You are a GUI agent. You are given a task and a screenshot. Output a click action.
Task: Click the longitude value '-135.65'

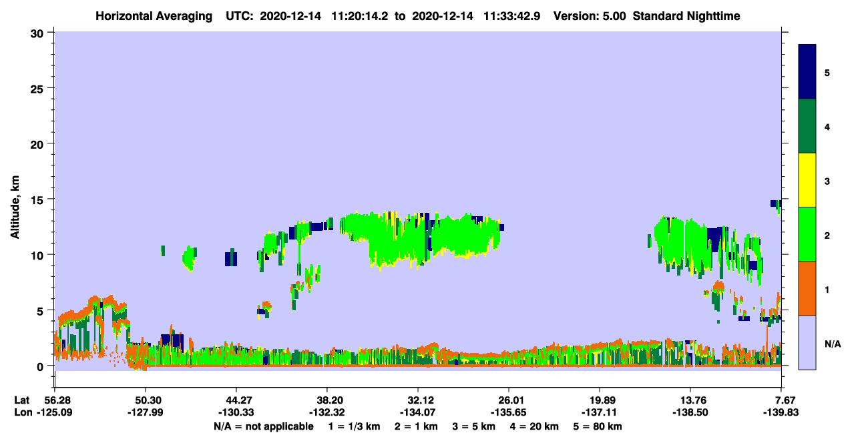509,412
